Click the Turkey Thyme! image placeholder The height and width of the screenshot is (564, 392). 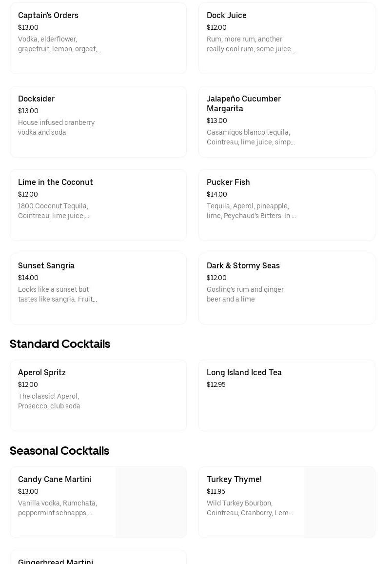coord(340,503)
